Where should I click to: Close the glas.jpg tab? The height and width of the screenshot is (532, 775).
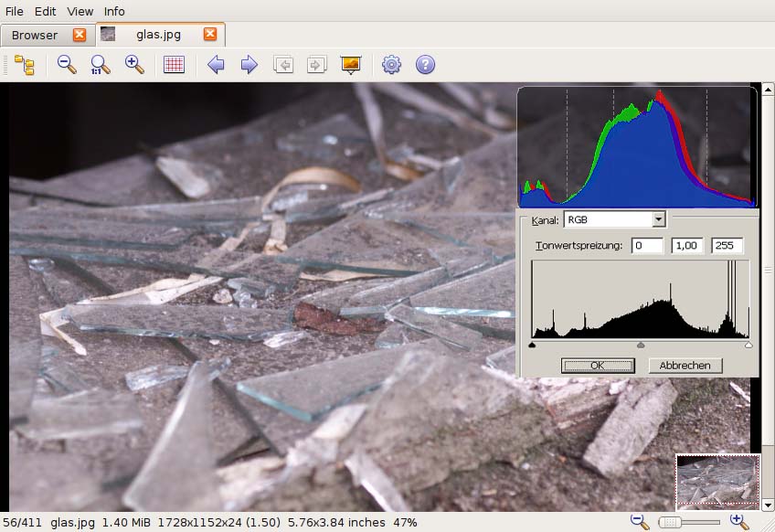pyautogui.click(x=210, y=34)
